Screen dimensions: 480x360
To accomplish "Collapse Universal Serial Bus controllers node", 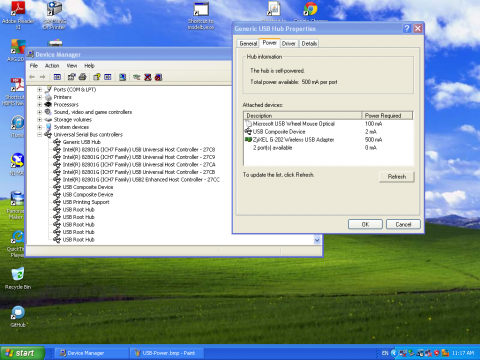I will (x=39, y=134).
